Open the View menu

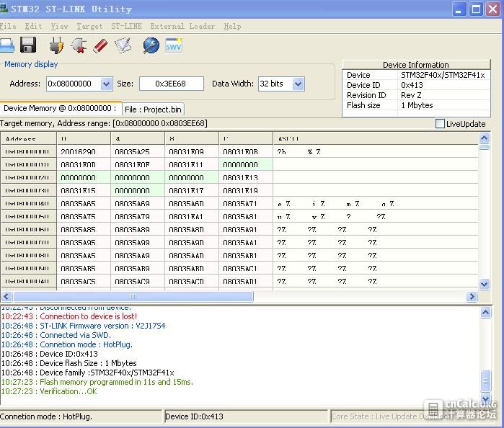59,27
